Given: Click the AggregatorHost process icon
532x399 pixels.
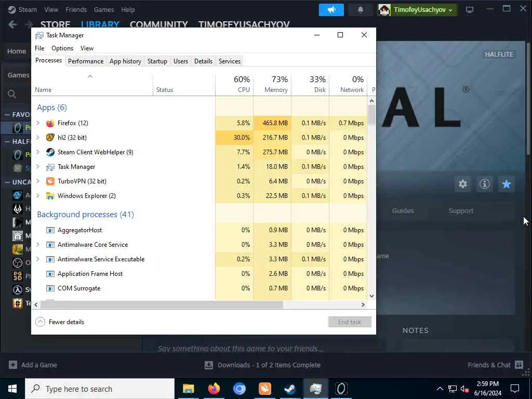Looking at the screenshot, I should (50, 230).
